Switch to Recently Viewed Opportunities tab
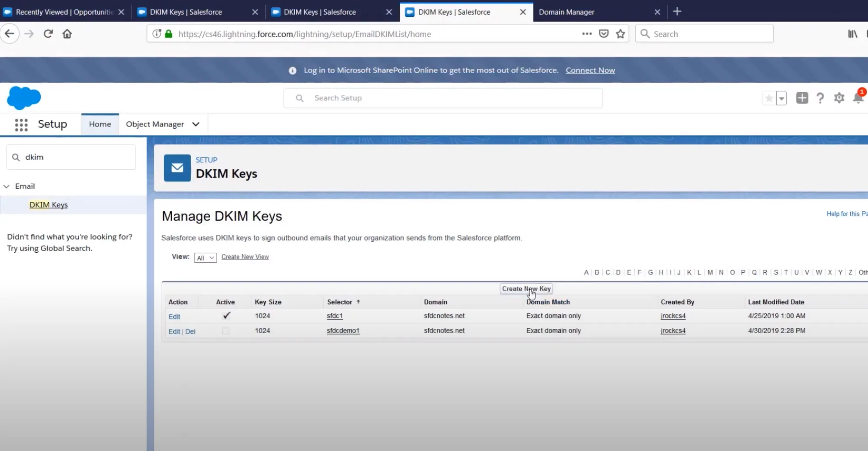868x451 pixels. [x=64, y=12]
